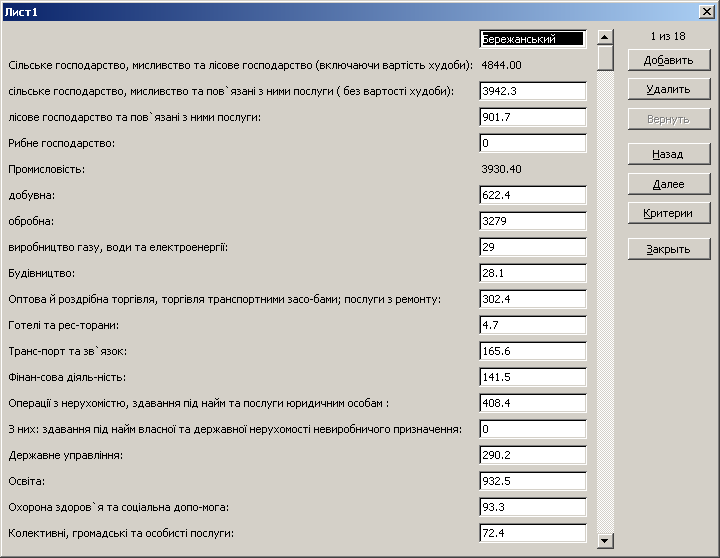Click the обробна field 3279
This screenshot has width=720, height=558.
point(533,221)
